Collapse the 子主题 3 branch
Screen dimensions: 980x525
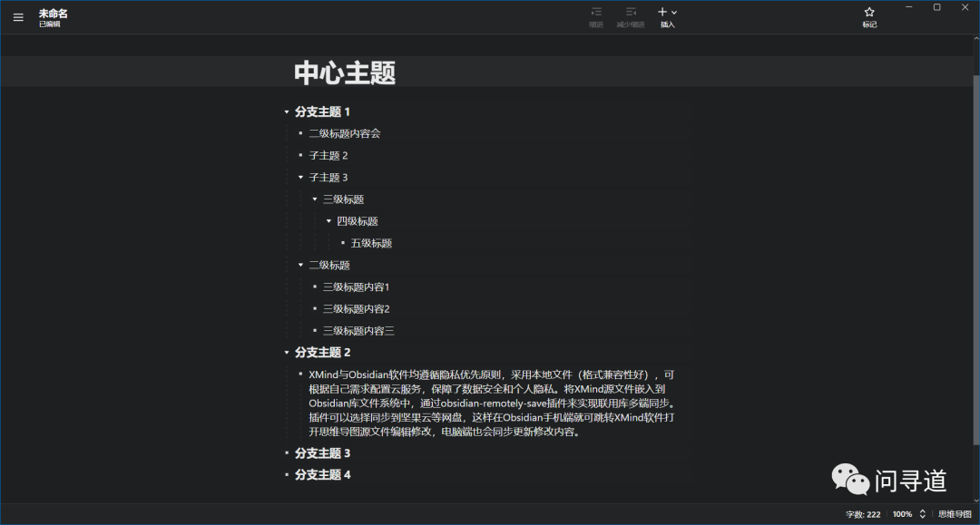299,177
